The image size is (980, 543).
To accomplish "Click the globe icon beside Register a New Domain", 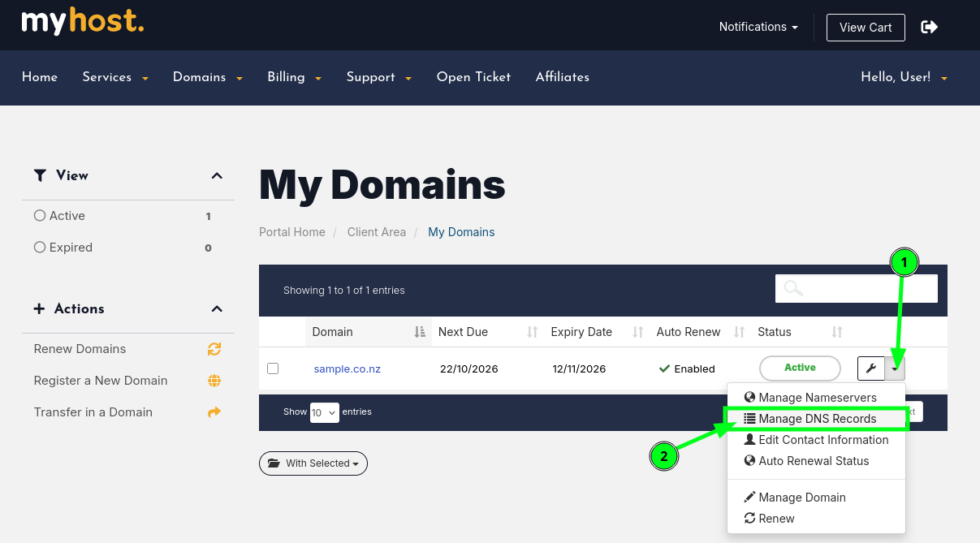I will 214,381.
